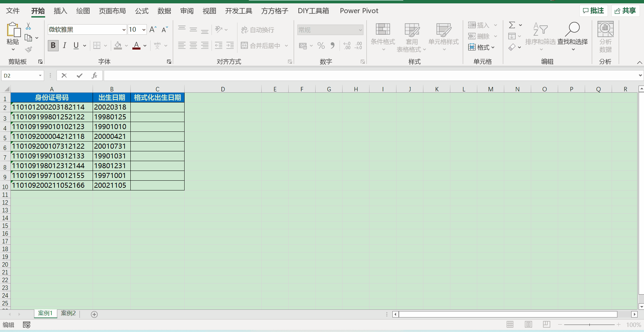Click the Percent Style icon
This screenshot has width=644, height=332.
tap(321, 46)
